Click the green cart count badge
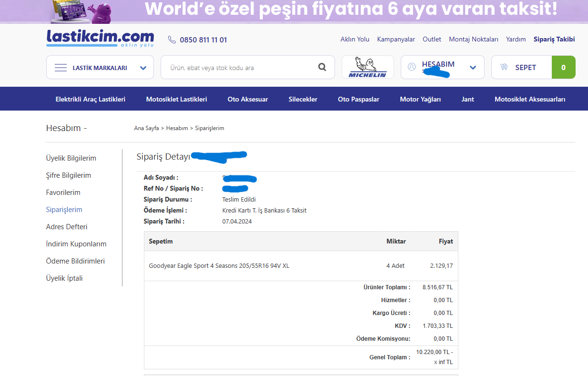 563,67
